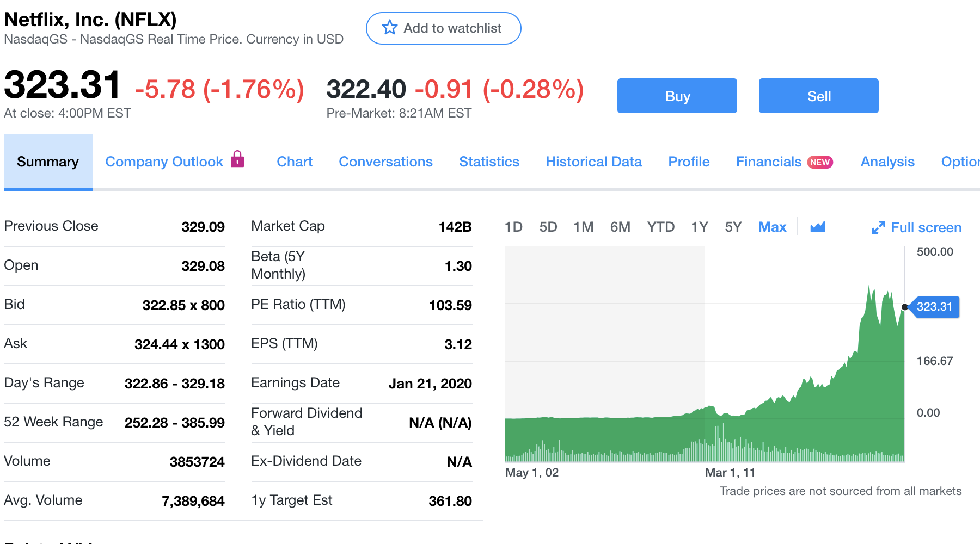The image size is (980, 544).
Task: Click the Pre-Market: 8:21AM EST text
Action: click(x=399, y=113)
